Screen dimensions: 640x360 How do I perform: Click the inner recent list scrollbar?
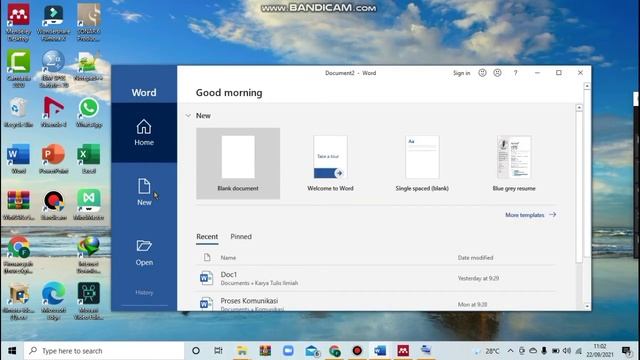[579, 188]
